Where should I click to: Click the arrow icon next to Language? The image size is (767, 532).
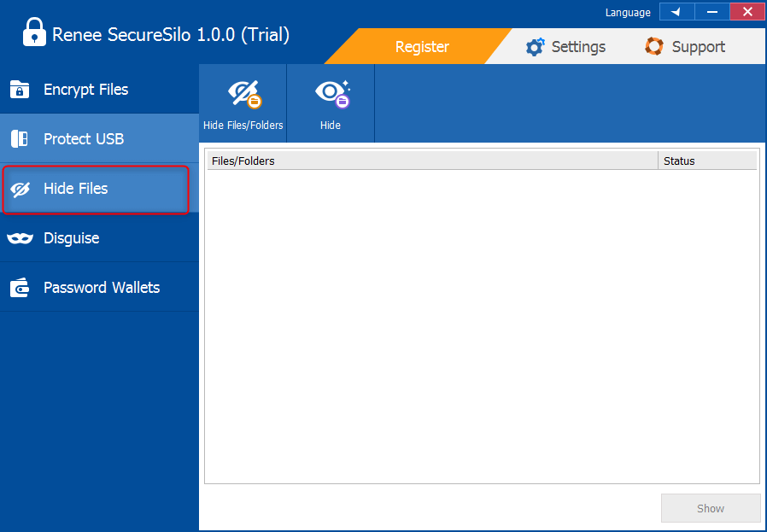pyautogui.click(x=676, y=12)
